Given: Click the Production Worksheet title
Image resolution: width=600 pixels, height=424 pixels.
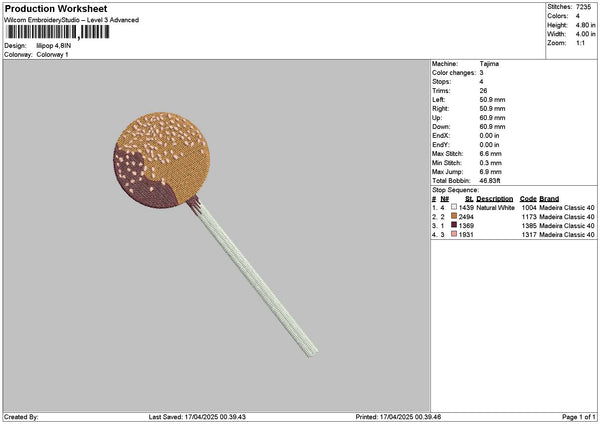Looking at the screenshot, I should (x=56, y=8).
